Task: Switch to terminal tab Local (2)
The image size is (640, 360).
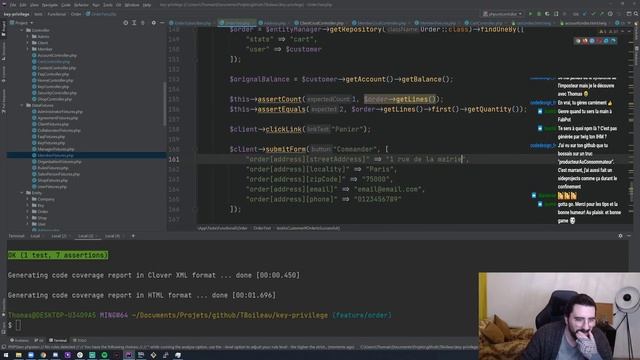Action: pos(59,236)
